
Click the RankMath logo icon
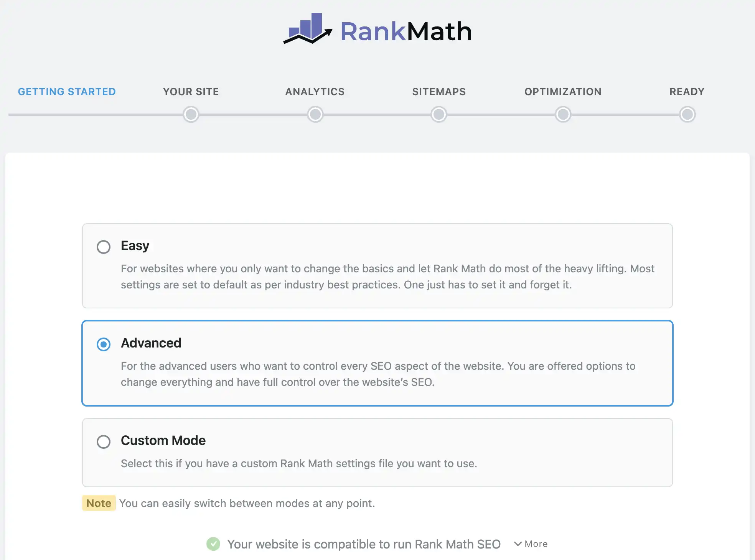click(308, 29)
